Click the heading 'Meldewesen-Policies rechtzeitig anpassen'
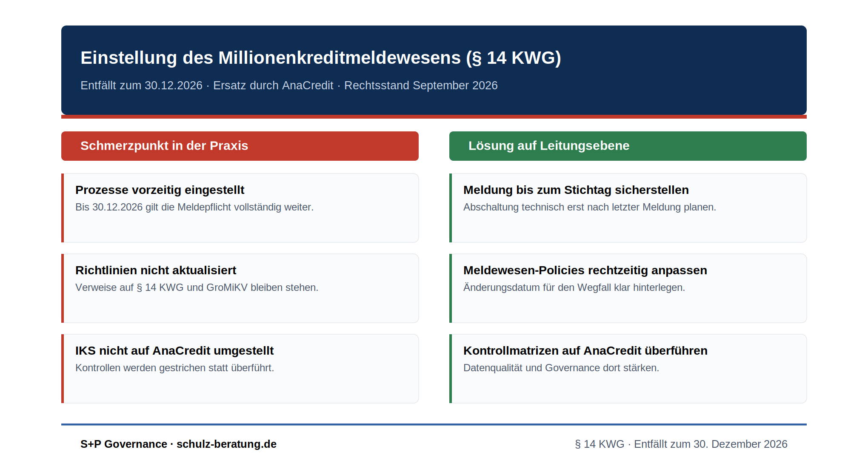This screenshot has width=868, height=472. point(585,270)
